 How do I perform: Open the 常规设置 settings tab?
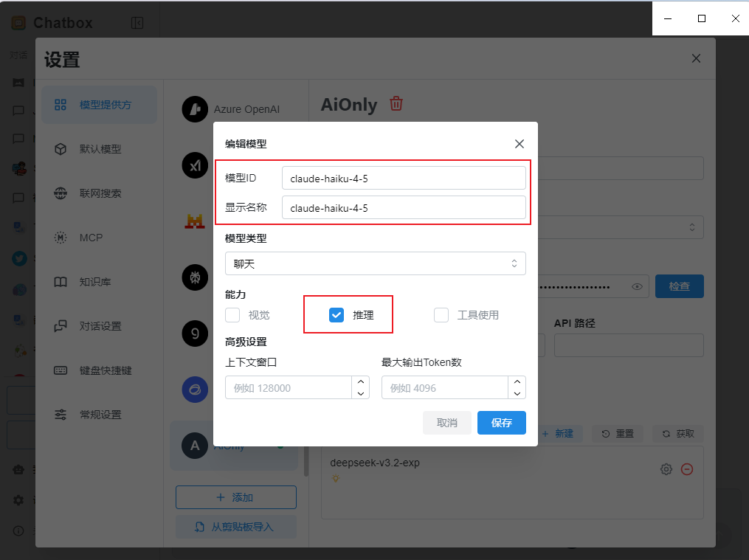(x=100, y=415)
